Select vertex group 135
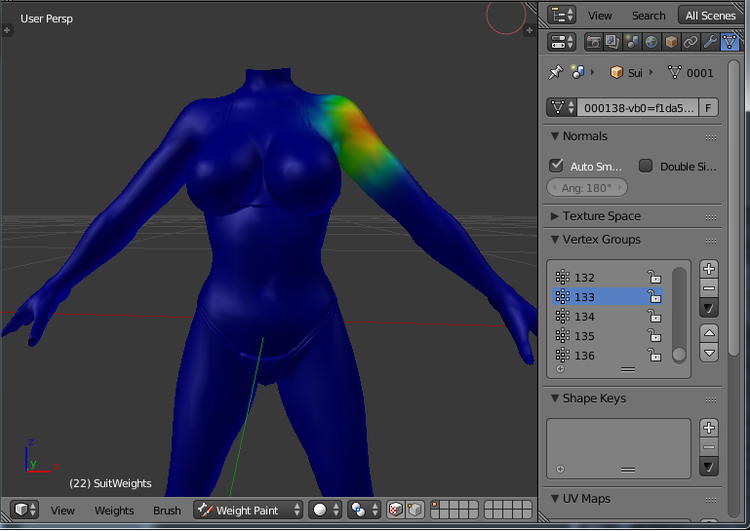 click(607, 336)
